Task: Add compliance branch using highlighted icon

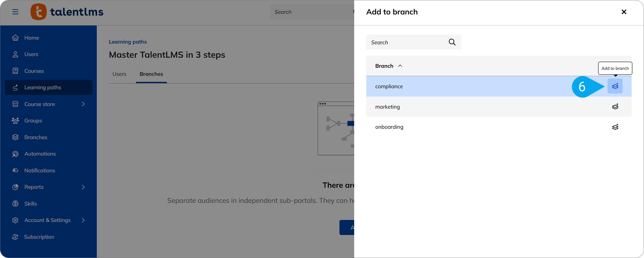Action: 615,86
